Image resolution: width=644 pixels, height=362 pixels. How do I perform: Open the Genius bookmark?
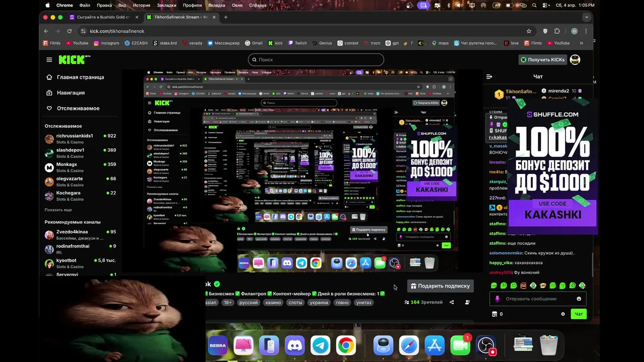[x=322, y=43]
